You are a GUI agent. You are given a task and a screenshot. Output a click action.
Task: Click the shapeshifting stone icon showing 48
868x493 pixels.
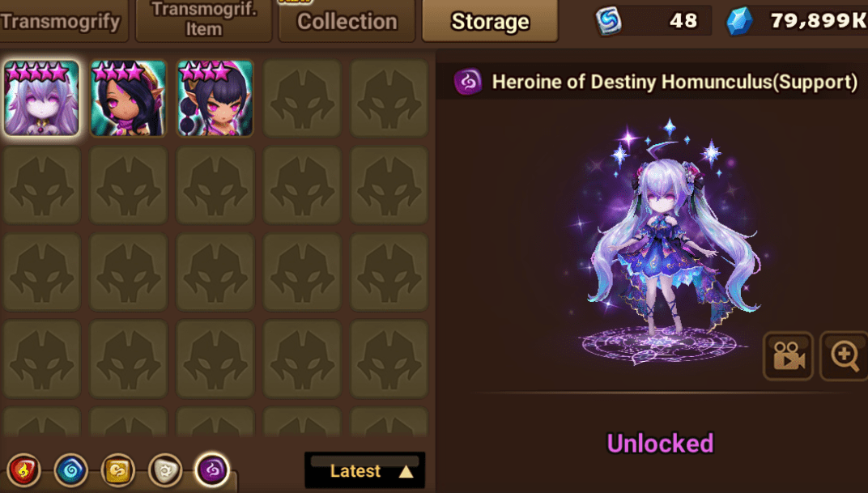(x=608, y=21)
